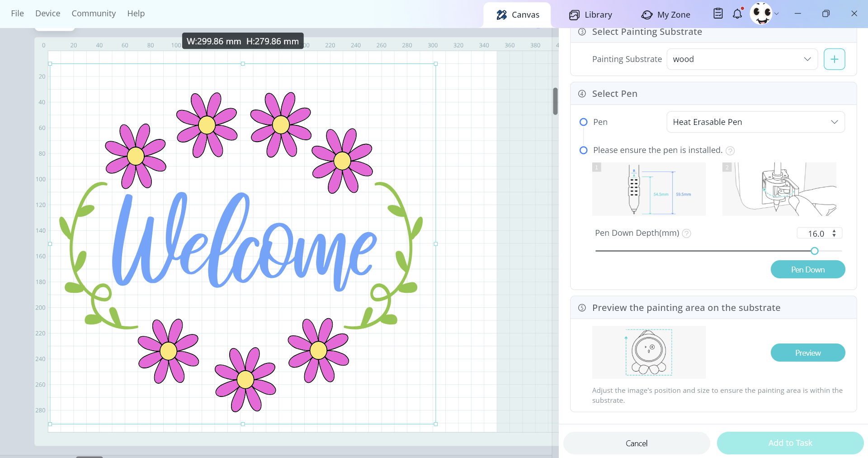Click the bottom-right selection handle
Screen dimensions: 868x458
click(x=436, y=424)
